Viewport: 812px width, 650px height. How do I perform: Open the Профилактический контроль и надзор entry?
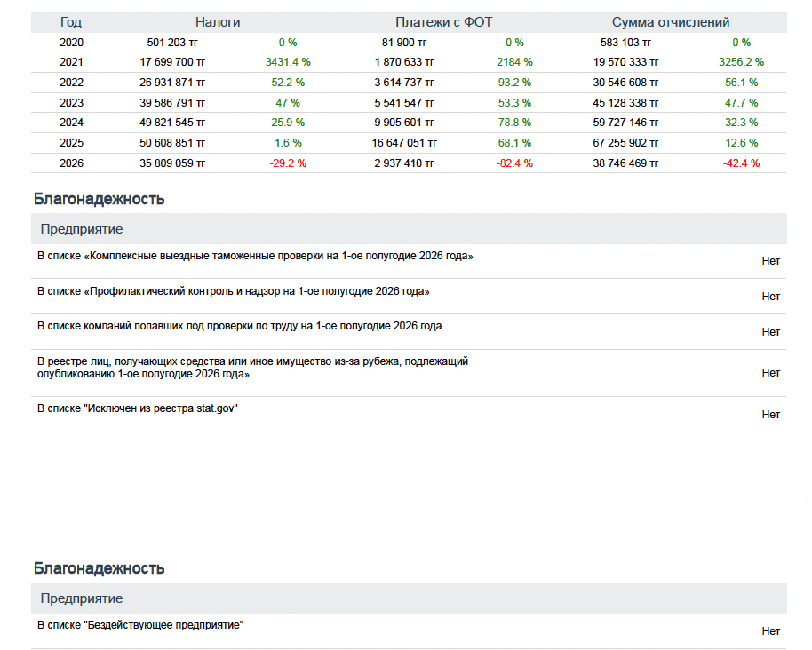(x=409, y=297)
